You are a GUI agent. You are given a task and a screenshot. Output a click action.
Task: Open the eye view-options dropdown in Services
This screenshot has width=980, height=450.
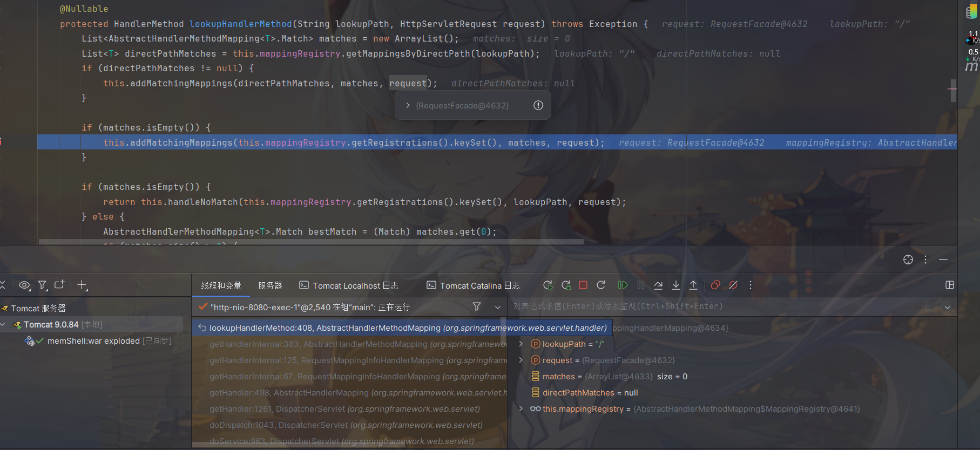coord(24,285)
